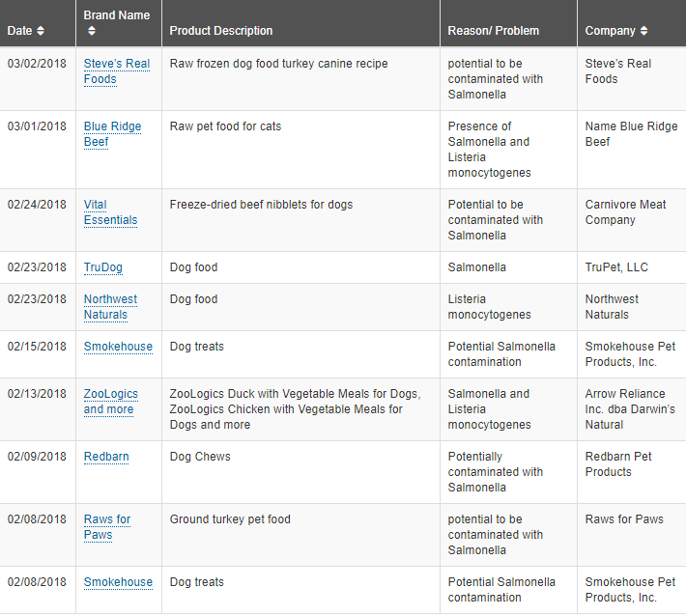Click 'Dog treats' in 02/08/2018 row
The width and height of the screenshot is (686, 616).
point(196,582)
